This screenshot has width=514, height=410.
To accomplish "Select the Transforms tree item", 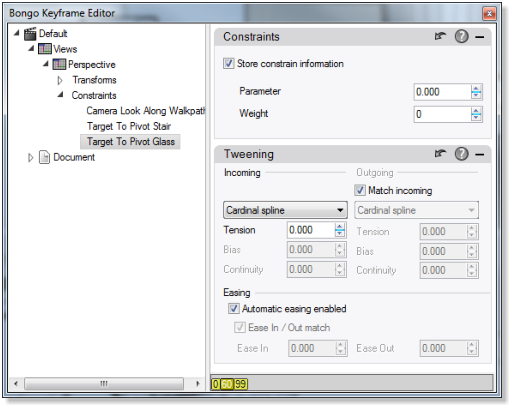I will coord(94,80).
